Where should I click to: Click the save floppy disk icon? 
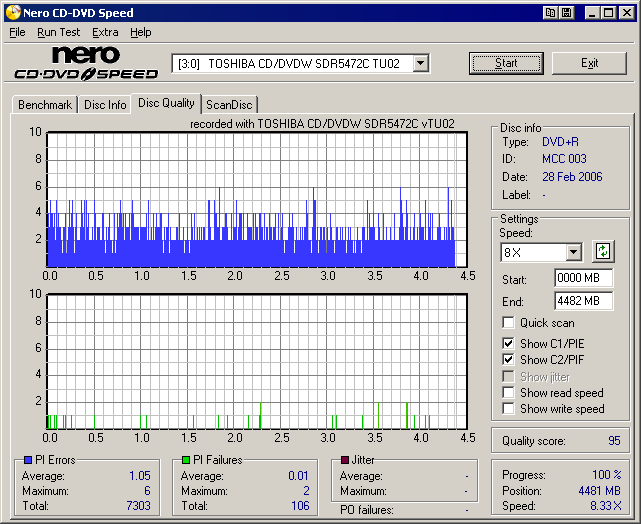tap(566, 13)
